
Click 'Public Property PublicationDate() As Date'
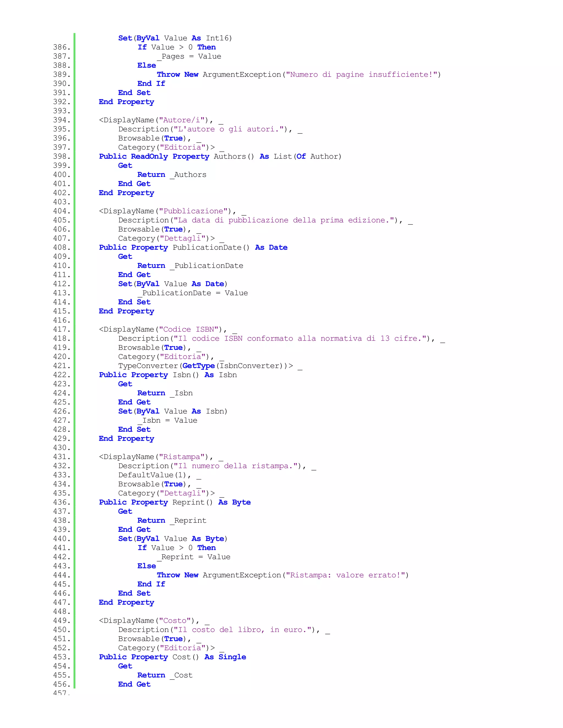[x=193, y=247]
